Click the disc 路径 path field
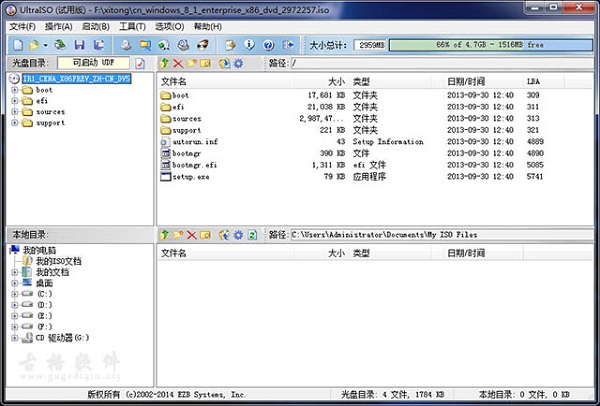The image size is (600, 406). tap(442, 63)
